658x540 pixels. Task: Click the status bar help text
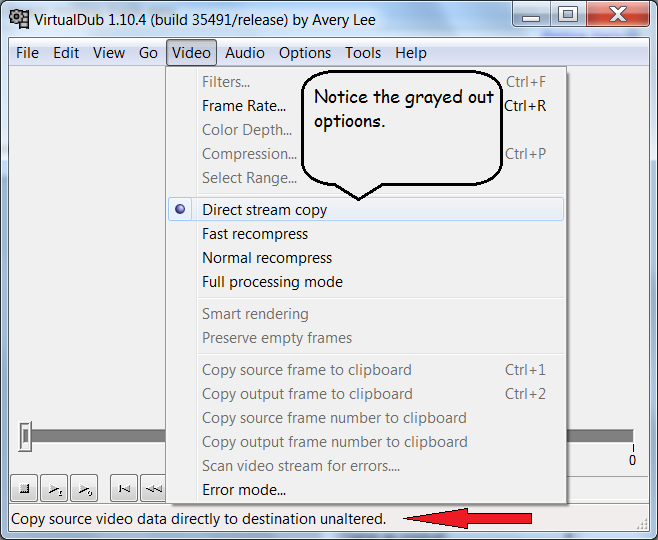[198, 519]
